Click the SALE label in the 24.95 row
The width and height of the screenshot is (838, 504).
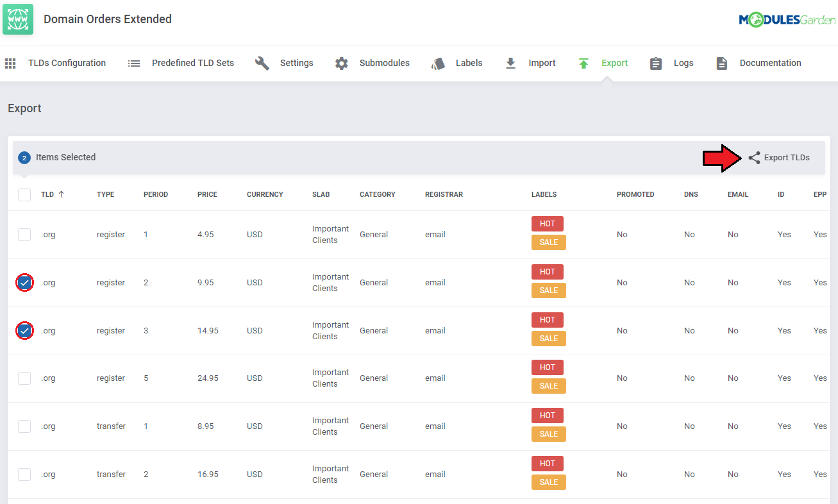[x=549, y=386]
